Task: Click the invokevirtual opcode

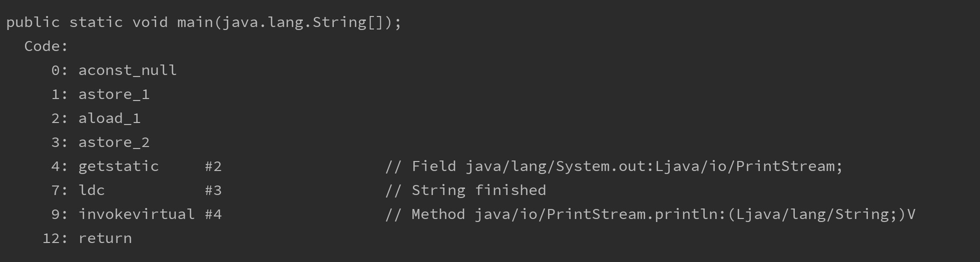Action: [x=137, y=214]
